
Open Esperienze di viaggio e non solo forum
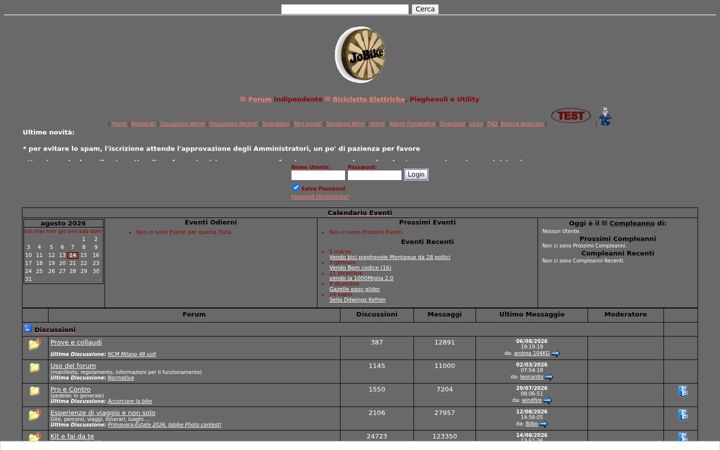tap(103, 412)
